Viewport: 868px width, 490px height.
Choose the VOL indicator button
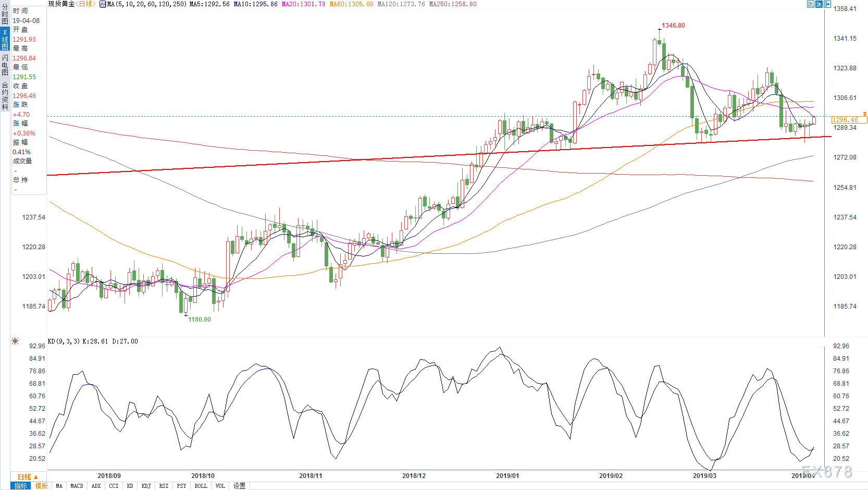(220, 486)
